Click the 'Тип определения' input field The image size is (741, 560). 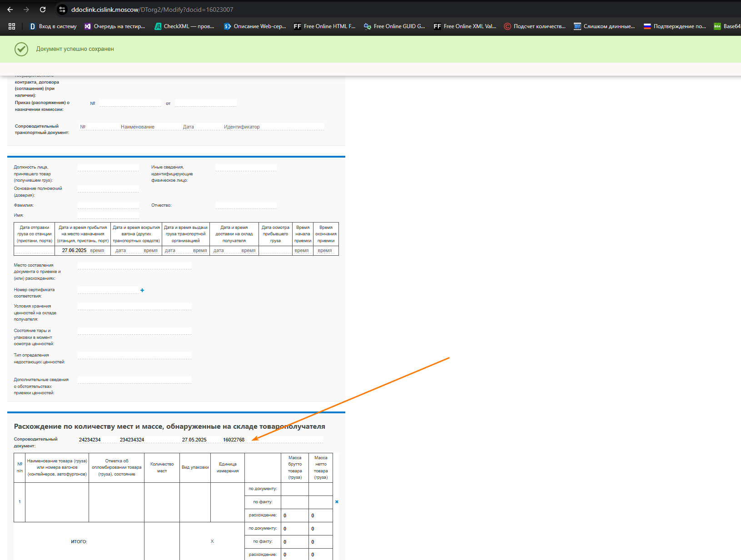point(134,355)
